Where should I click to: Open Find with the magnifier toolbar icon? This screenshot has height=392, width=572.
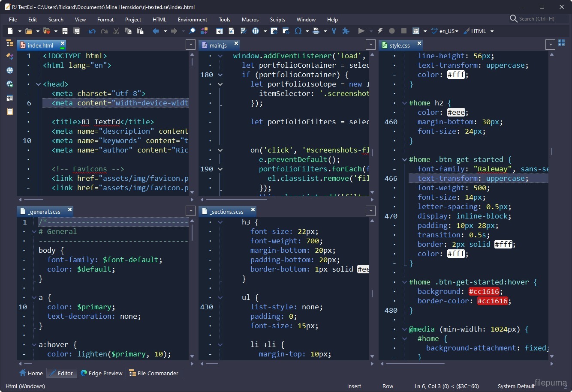click(193, 31)
